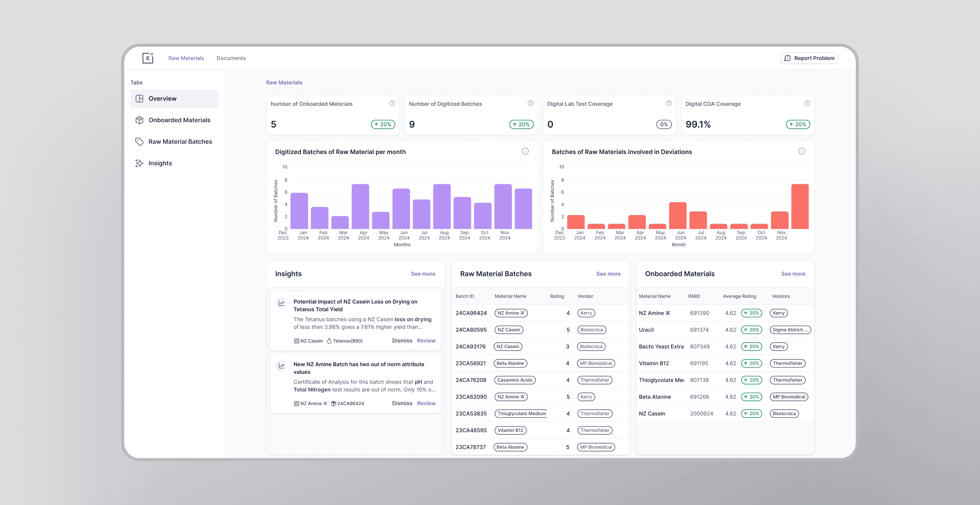The image size is (980, 505).
Task: Click the flask icon next to Tetanus(B90)
Action: point(331,341)
